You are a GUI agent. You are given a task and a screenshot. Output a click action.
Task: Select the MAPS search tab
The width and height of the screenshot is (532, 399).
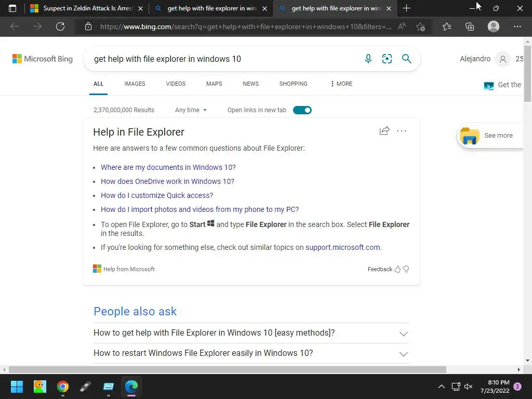(x=214, y=84)
